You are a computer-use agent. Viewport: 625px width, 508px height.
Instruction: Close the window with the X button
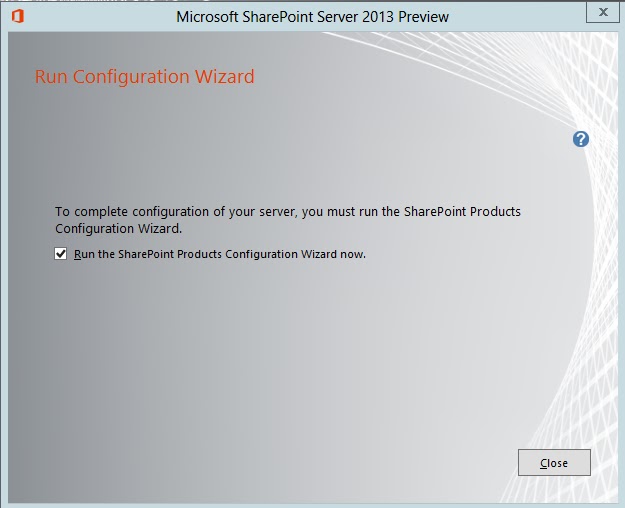[x=603, y=12]
